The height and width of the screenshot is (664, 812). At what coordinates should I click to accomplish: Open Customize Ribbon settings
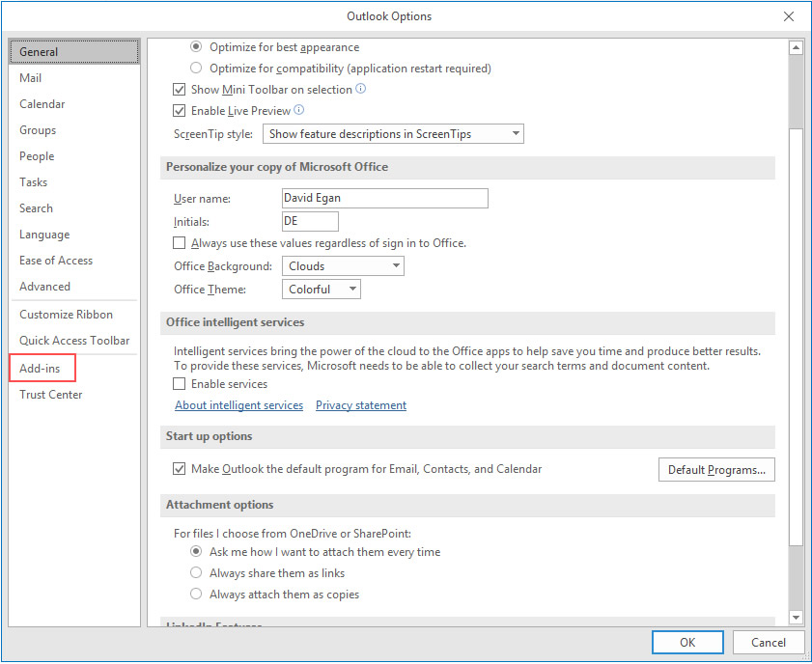coord(74,315)
